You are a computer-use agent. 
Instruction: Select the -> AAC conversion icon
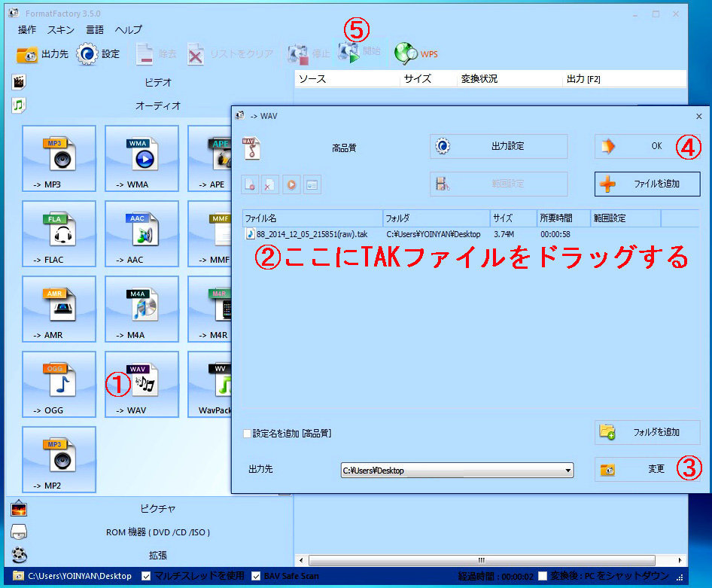tap(141, 233)
